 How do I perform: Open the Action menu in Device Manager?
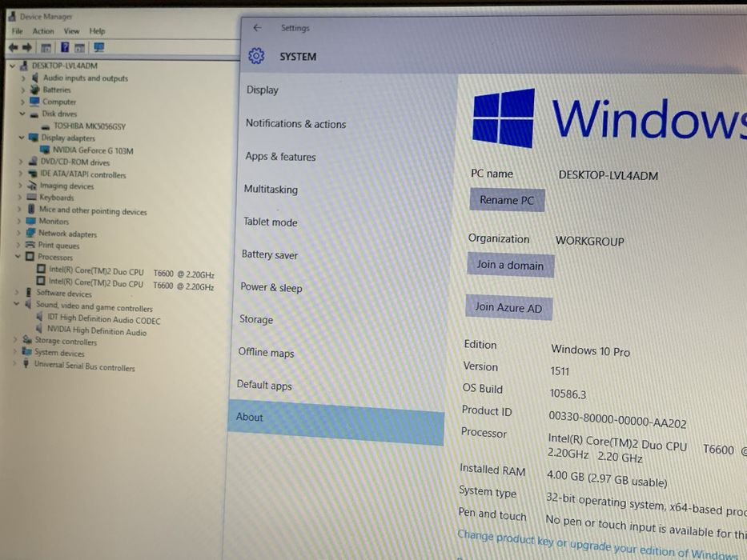point(43,31)
